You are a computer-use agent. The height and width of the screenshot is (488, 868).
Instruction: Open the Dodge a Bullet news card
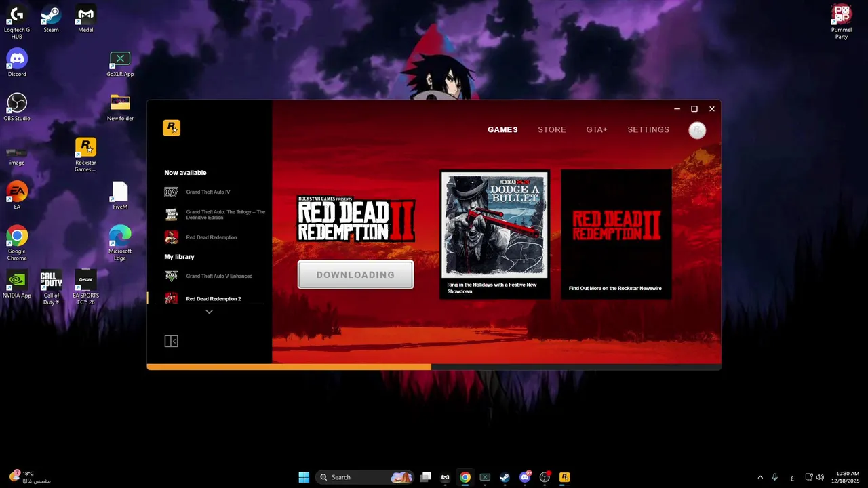[x=495, y=235]
